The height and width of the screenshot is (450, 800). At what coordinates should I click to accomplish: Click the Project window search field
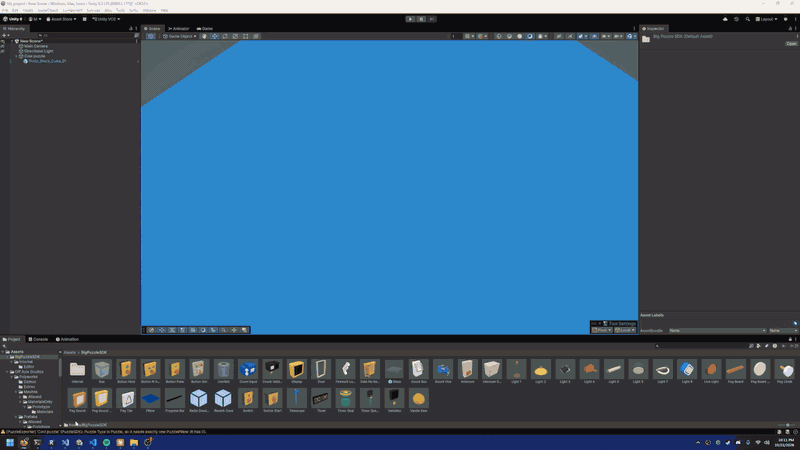pos(699,346)
